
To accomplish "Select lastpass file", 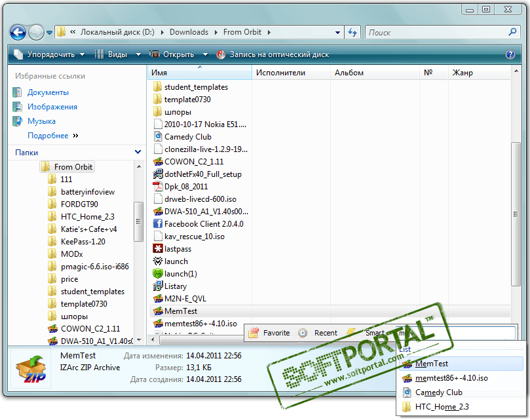I will 178,249.
